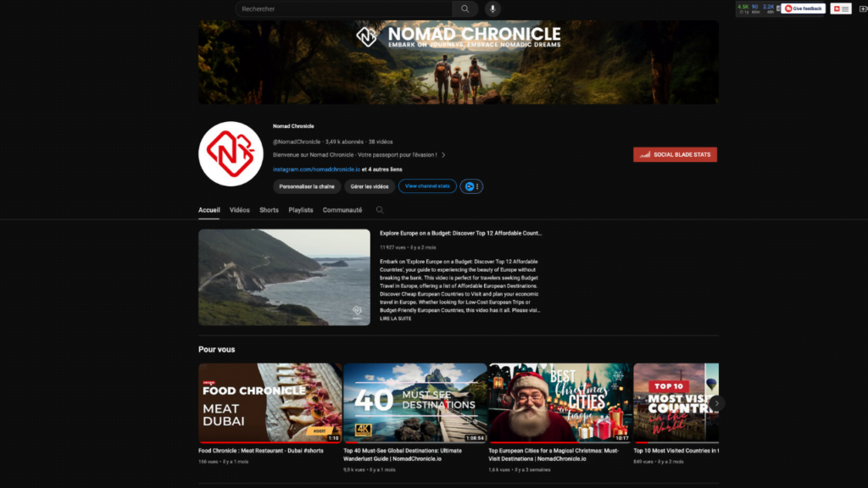
Task: Expand the featured video description via LIRE LA SUITE
Action: pos(395,319)
